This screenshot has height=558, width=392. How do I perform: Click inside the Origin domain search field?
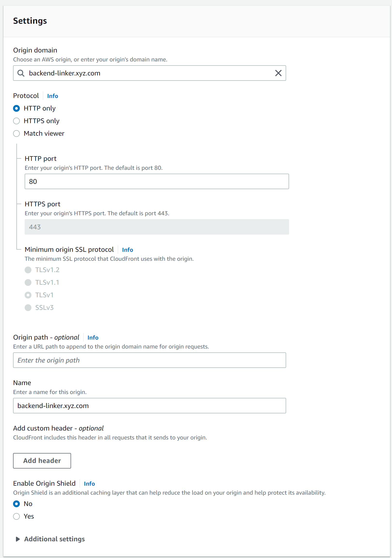[150, 73]
